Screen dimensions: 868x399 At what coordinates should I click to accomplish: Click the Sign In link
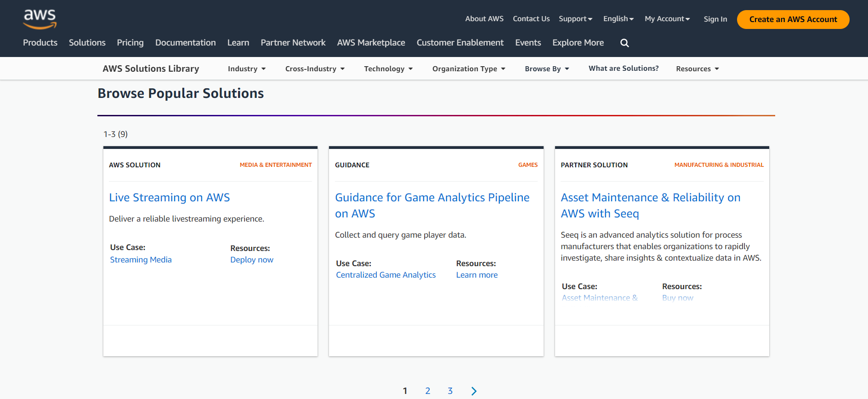715,19
